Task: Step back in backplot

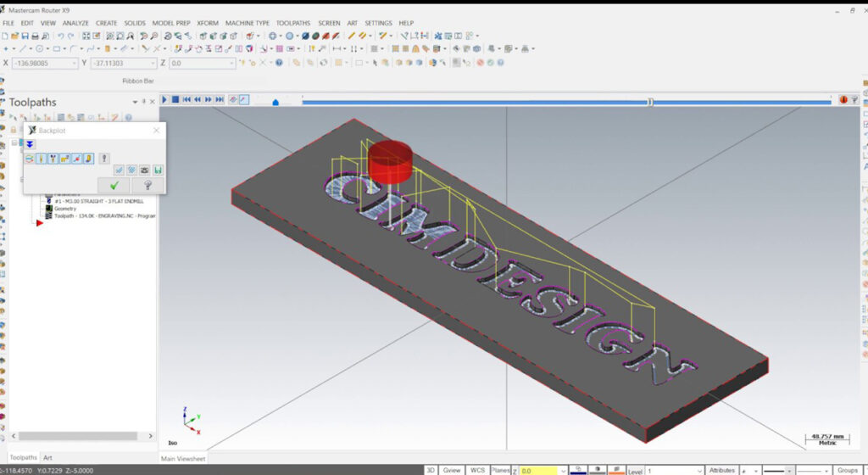Action: [x=197, y=99]
